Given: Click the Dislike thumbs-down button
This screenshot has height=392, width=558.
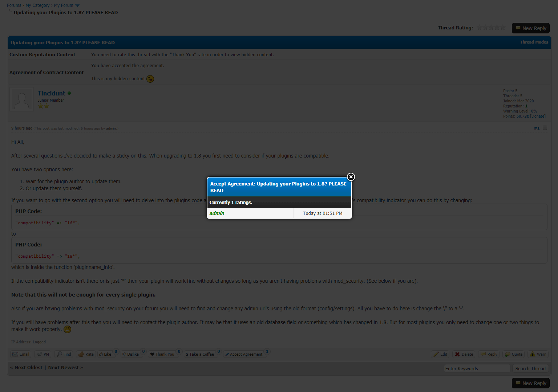Looking at the screenshot, I should click(x=130, y=354).
